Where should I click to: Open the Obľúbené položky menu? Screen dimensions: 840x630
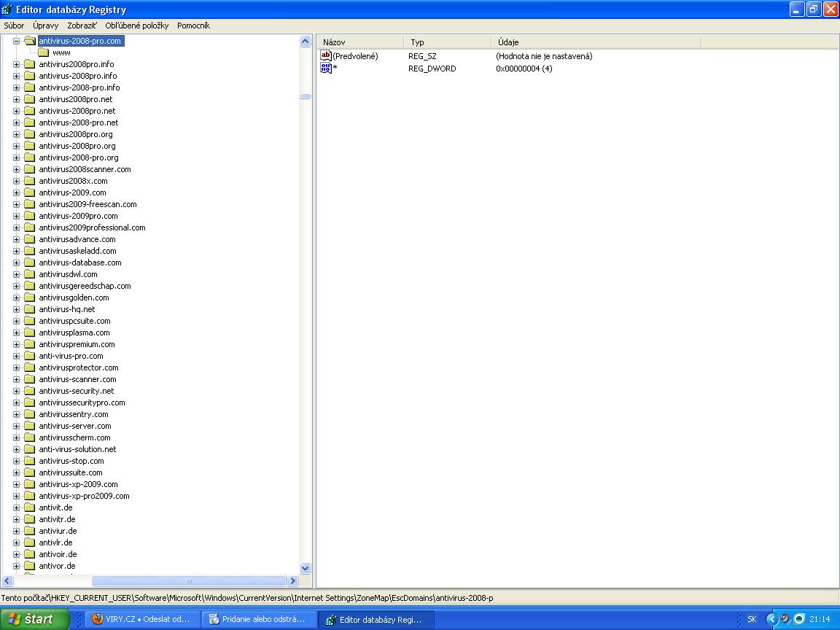pos(136,26)
